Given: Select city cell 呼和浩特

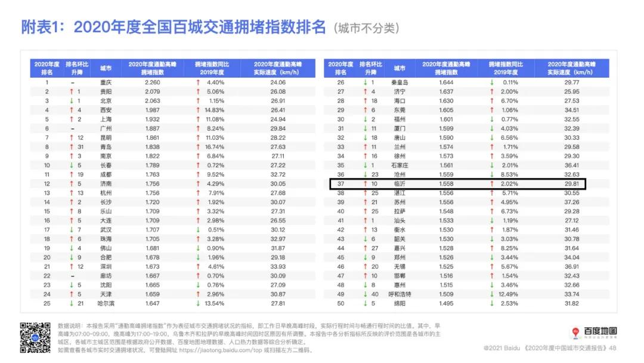Looking at the screenshot, I should coord(400,294).
